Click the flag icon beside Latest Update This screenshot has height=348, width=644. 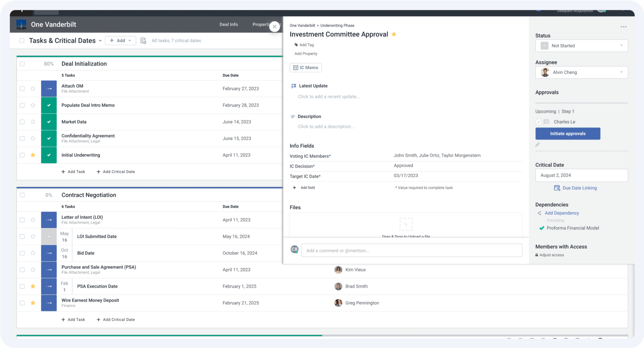pos(294,86)
